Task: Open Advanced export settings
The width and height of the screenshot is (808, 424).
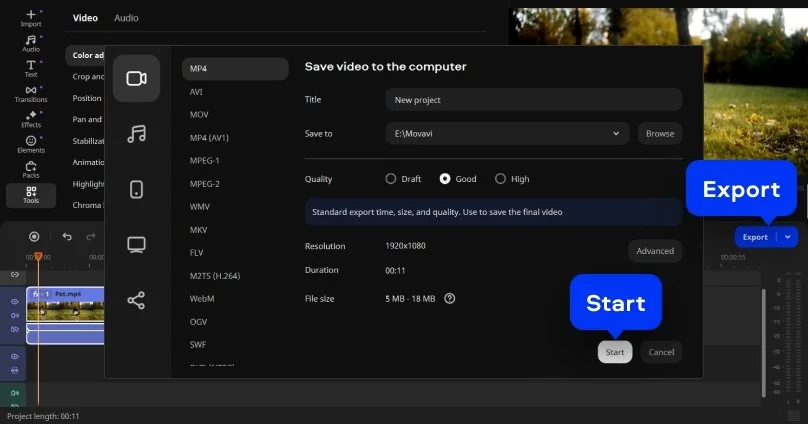Action: (x=655, y=251)
